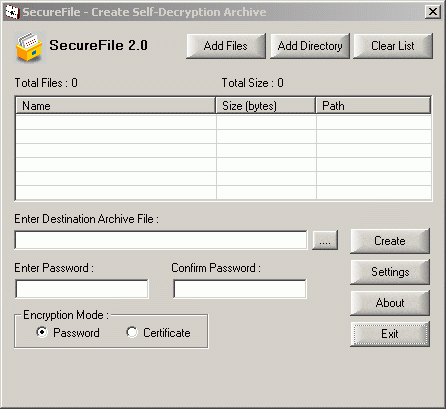Click the Path column header
This screenshot has height=409, width=446.
click(373, 106)
